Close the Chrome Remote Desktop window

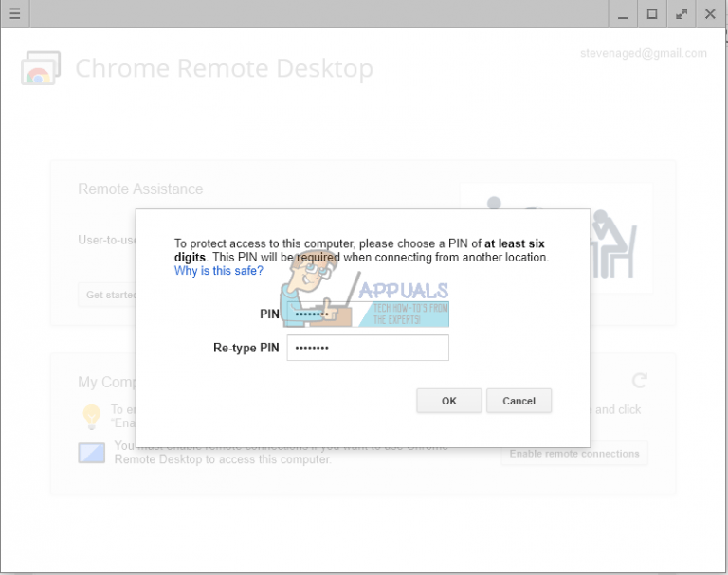coord(710,14)
